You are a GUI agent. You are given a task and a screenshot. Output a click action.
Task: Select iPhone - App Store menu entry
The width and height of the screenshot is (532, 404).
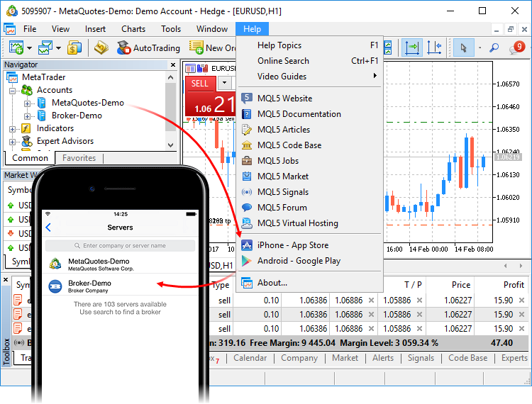pyautogui.click(x=292, y=245)
